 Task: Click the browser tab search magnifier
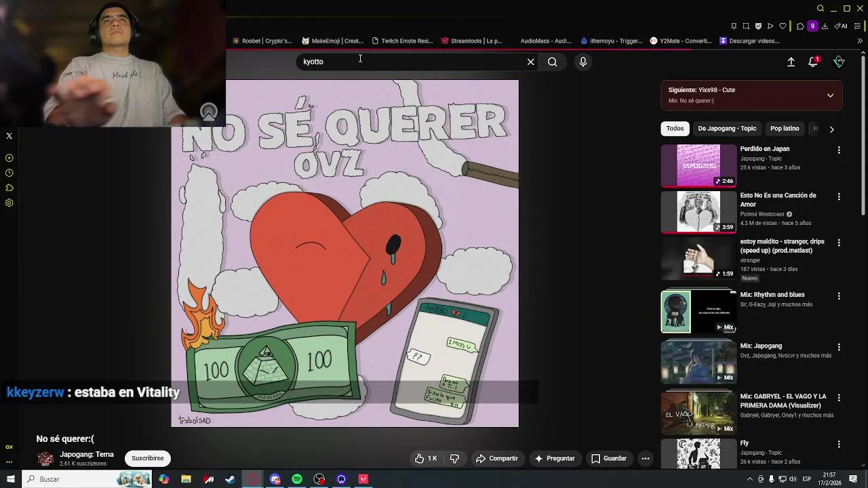coord(821,9)
